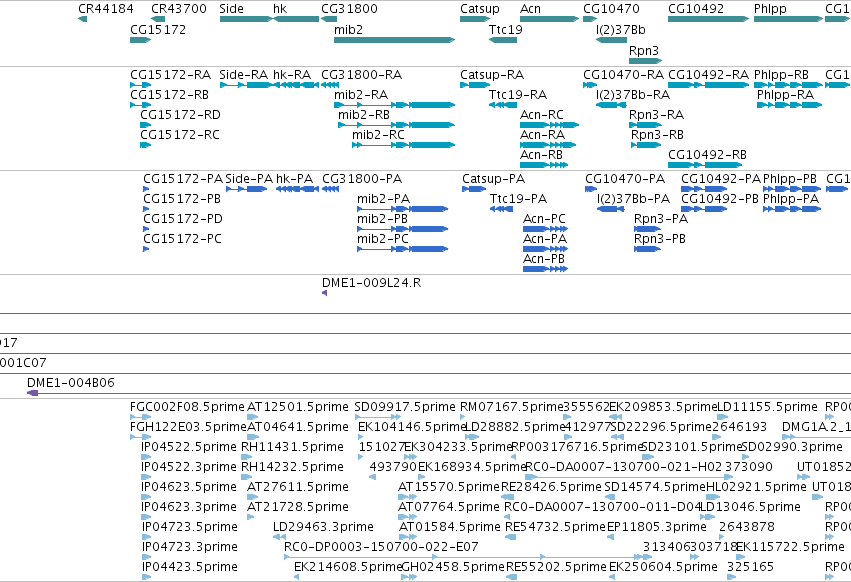851x582 pixels.
Task: Click the 2643878 feature label
Action: click(x=747, y=527)
